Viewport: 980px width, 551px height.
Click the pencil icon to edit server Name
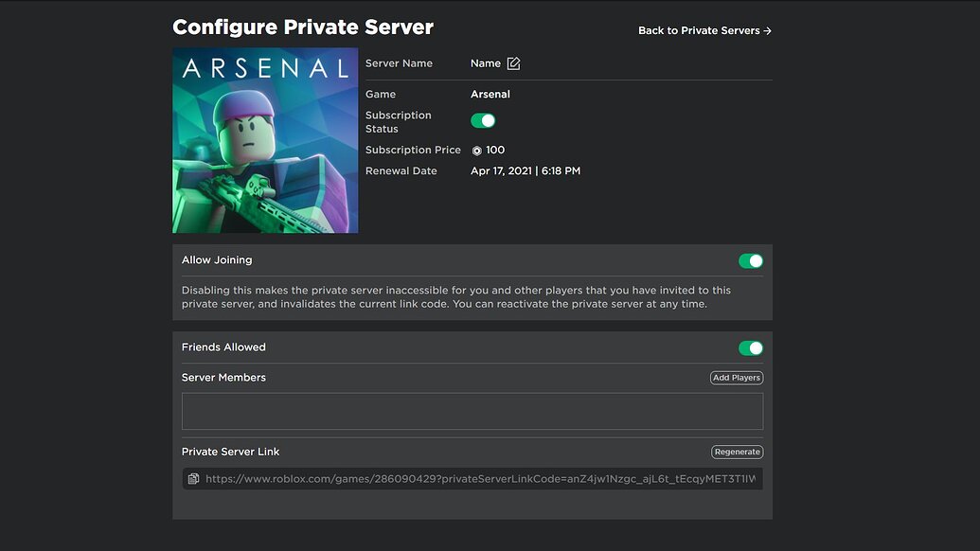coord(512,62)
